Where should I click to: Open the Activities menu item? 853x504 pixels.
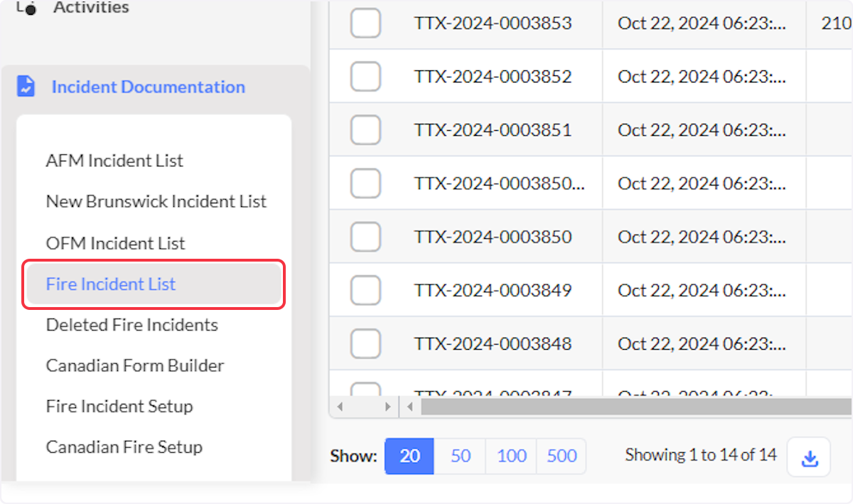point(91,8)
